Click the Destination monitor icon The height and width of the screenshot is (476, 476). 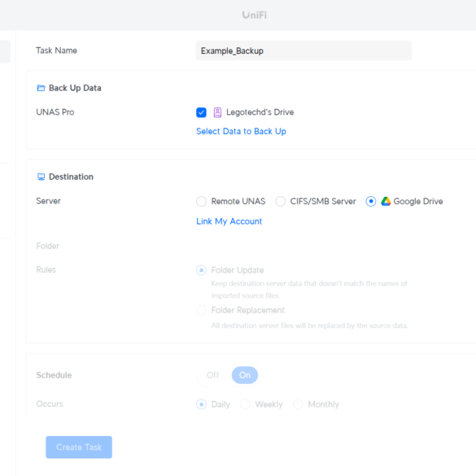click(x=41, y=177)
